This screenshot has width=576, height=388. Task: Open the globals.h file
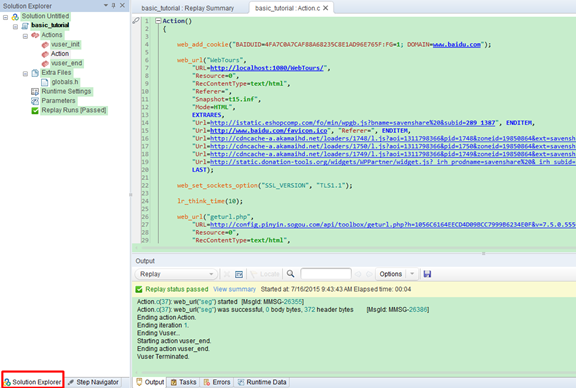coord(65,82)
